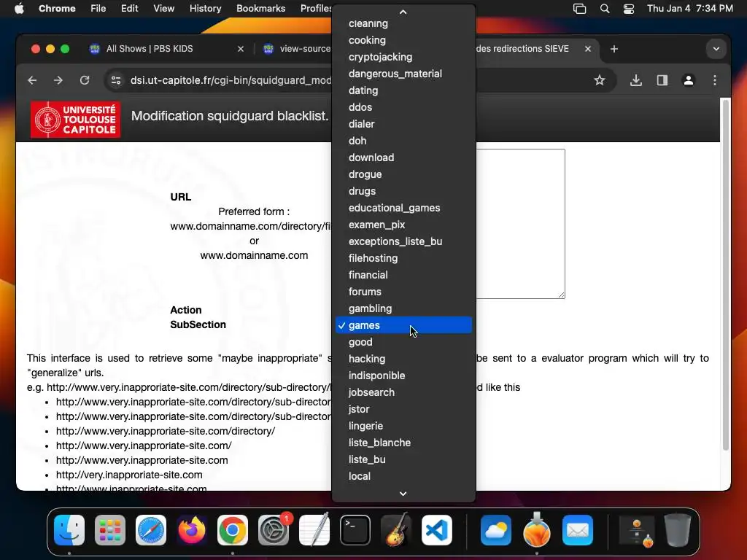
Task: Bookmark this page with the star icon
Action: pos(600,80)
